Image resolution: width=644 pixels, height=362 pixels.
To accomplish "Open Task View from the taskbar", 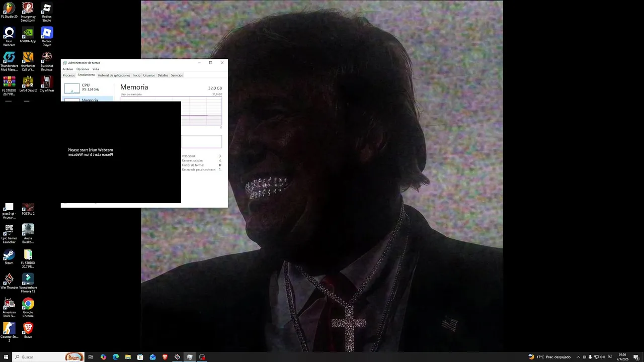I will (x=91, y=357).
